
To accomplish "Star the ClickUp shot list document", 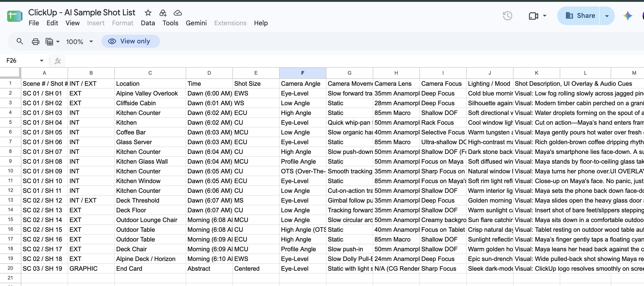I will point(148,13).
